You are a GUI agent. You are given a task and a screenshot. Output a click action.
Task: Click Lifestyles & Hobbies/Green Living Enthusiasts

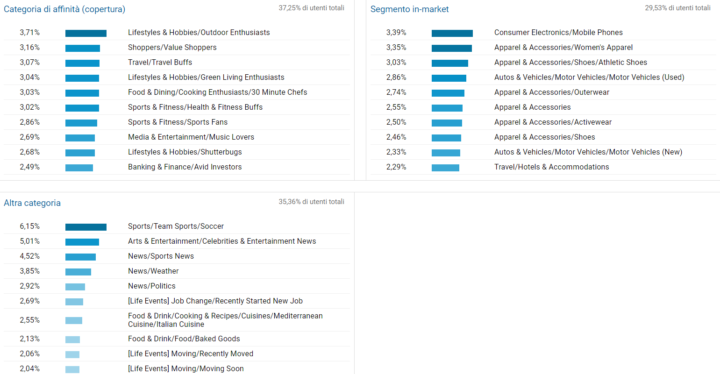[206, 77]
